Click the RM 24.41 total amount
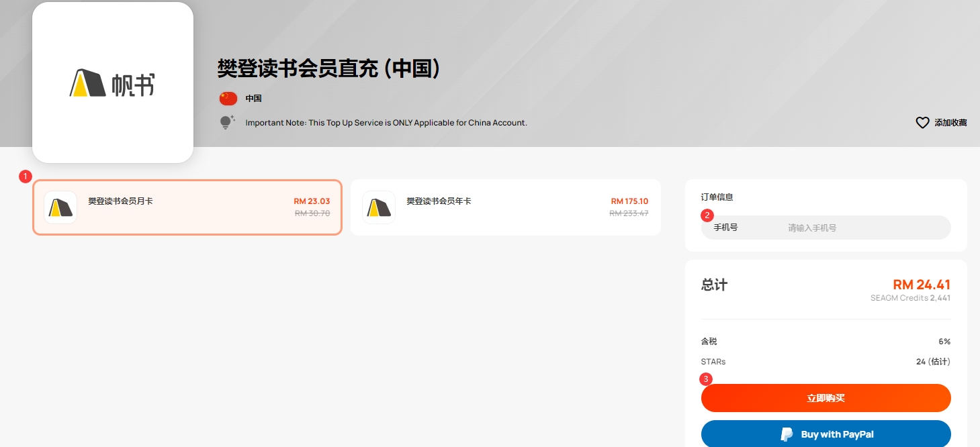Viewport: 980px width, 447px height. click(x=922, y=285)
